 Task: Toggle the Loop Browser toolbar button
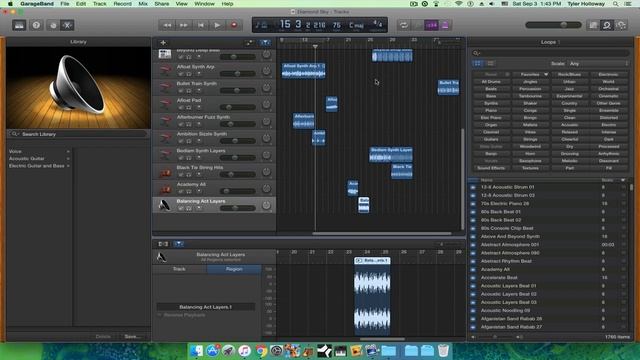[607, 25]
